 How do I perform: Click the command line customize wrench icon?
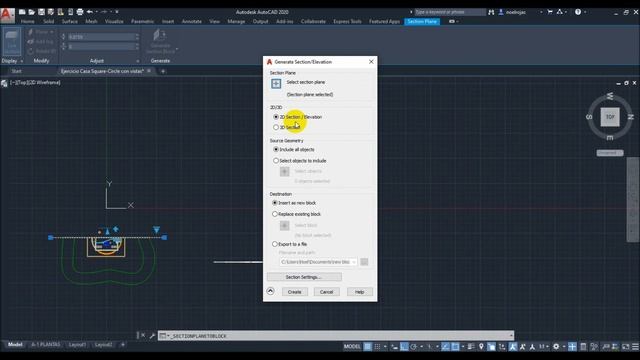point(152,336)
